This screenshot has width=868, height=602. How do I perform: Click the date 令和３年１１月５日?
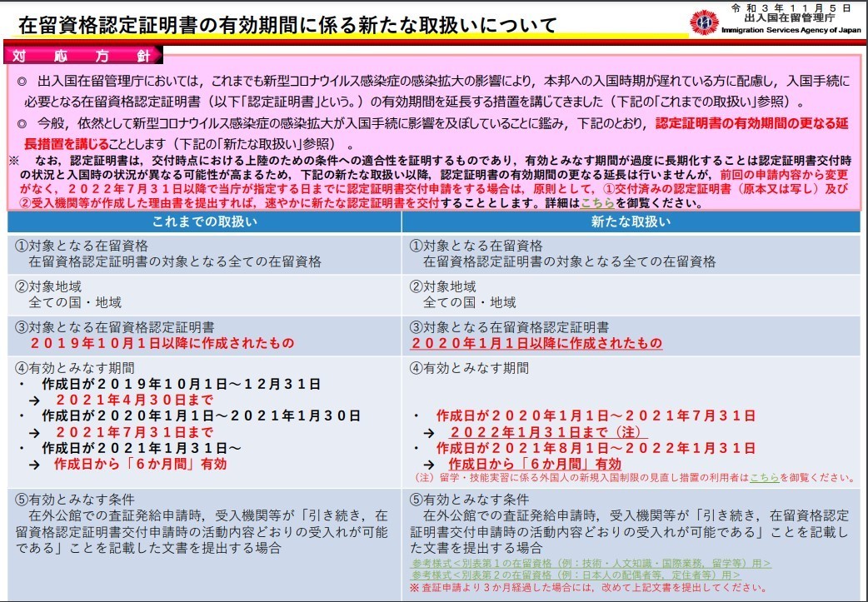coord(791,7)
